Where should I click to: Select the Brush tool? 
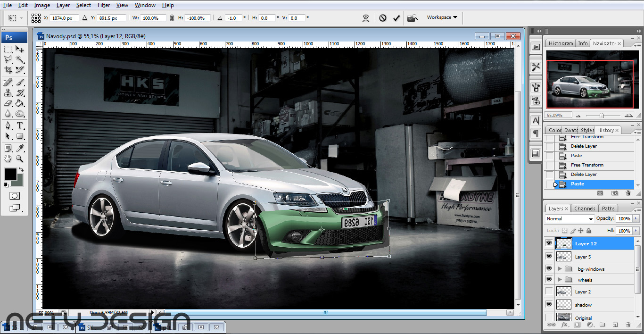tap(20, 83)
